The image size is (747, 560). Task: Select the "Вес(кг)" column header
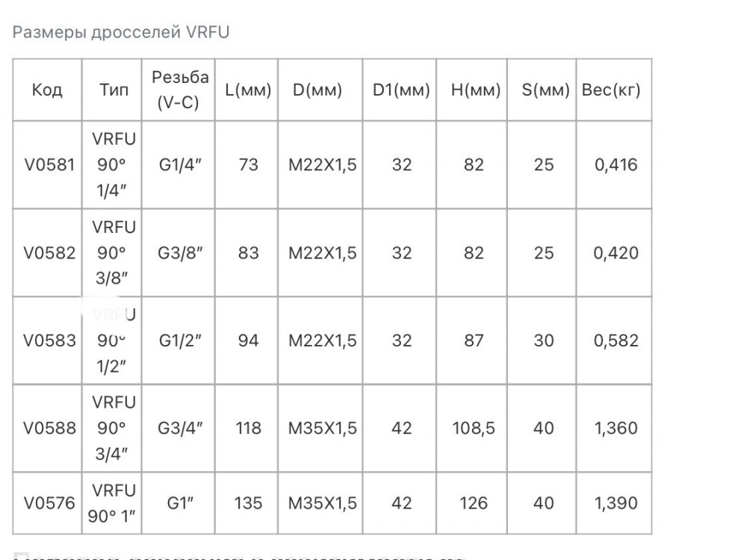(611, 90)
